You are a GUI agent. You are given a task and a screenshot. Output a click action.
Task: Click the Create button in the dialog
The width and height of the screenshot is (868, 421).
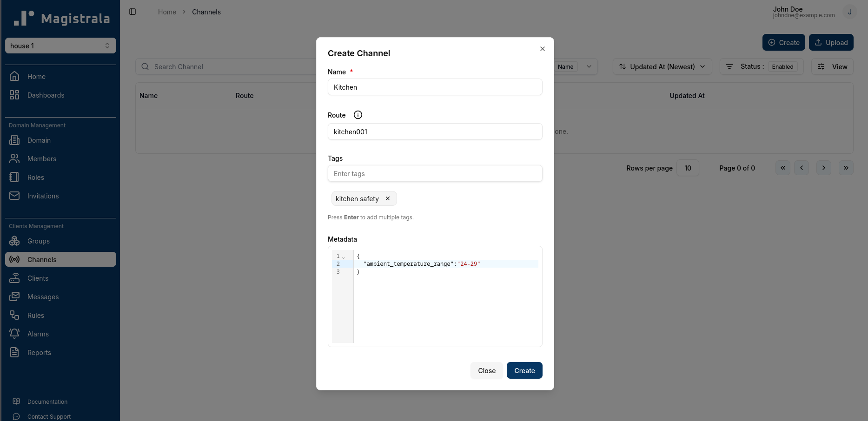pyautogui.click(x=524, y=370)
